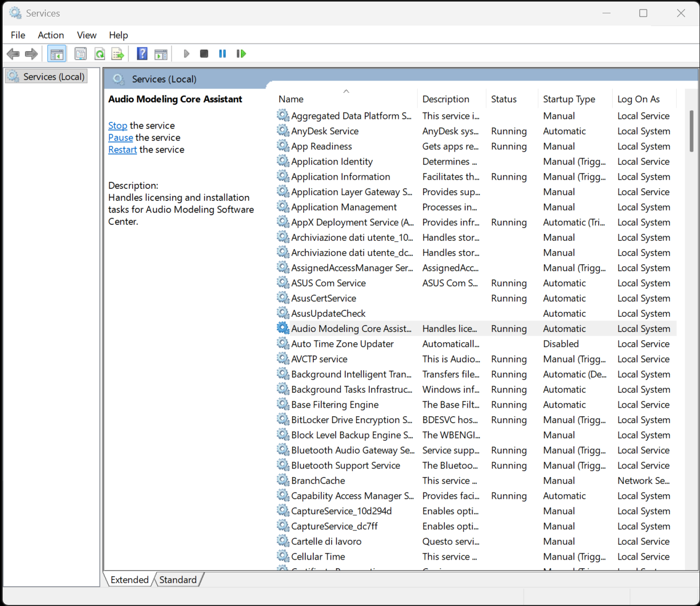Open Properties from the toolbar
This screenshot has width=700, height=606.
click(80, 54)
